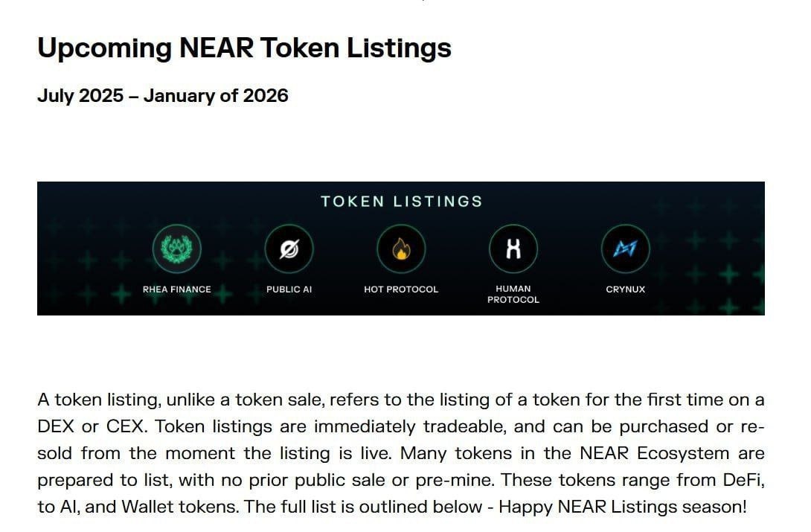Click Happy NEAR Listings season! sentence
The image size is (811, 532).
[x=623, y=507]
